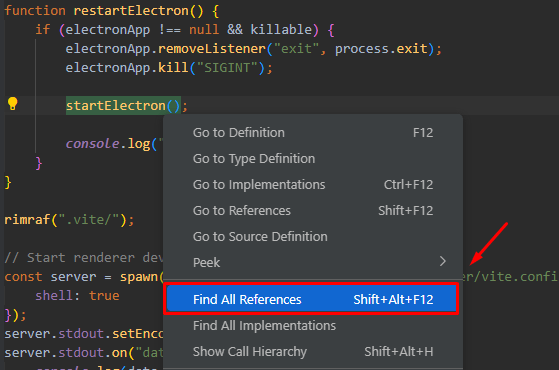Select Go to References menu item
Screen dimensions: 559x370
(x=313, y=211)
